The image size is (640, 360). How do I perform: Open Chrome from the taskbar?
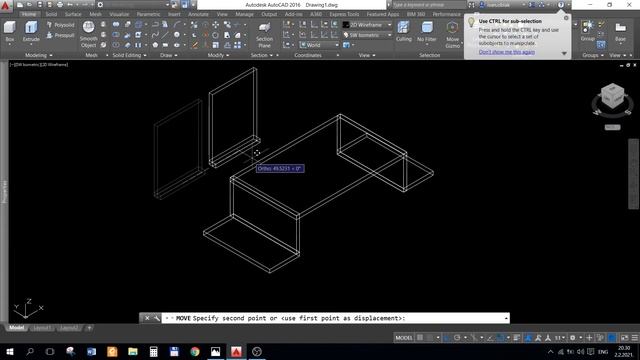[195, 351]
